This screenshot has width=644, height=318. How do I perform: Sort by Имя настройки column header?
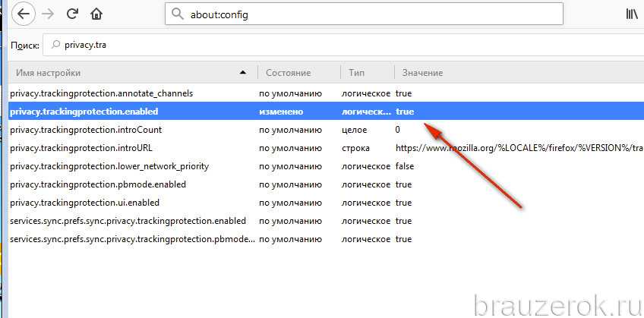pos(133,73)
